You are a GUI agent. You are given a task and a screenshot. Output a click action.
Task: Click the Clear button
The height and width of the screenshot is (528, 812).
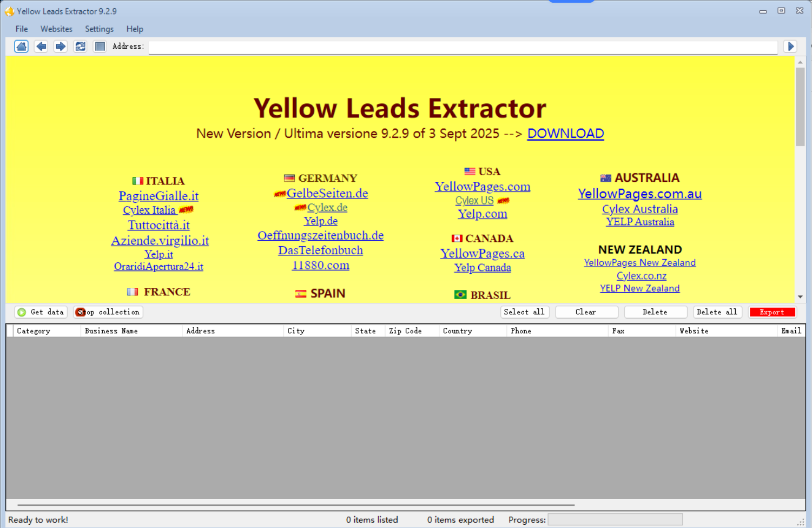[586, 312]
